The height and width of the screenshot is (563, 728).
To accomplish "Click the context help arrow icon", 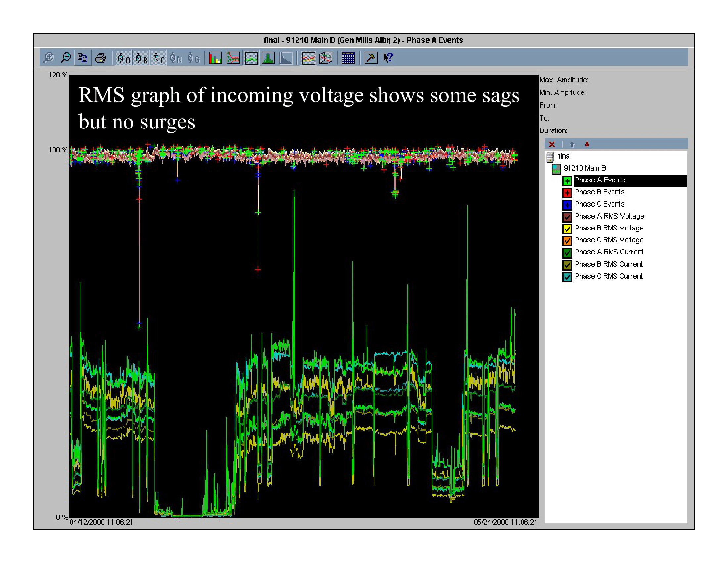I will coord(388,58).
